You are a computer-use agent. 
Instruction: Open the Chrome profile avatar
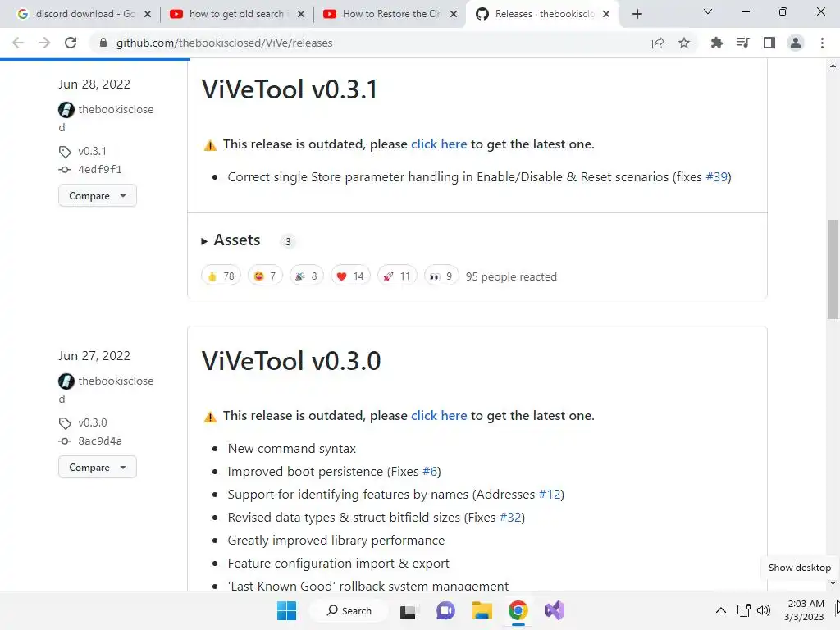coord(796,43)
